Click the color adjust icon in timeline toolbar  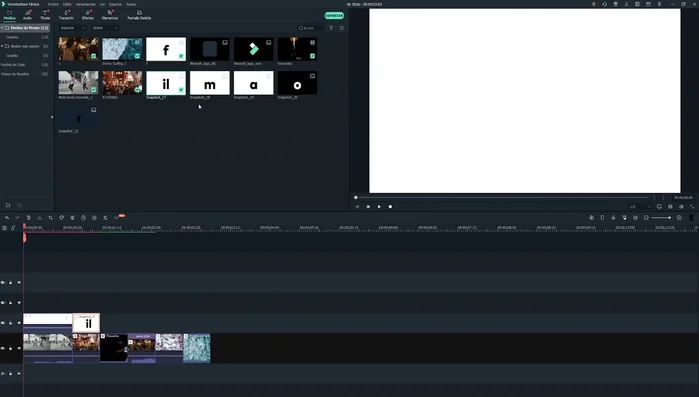pos(105,217)
